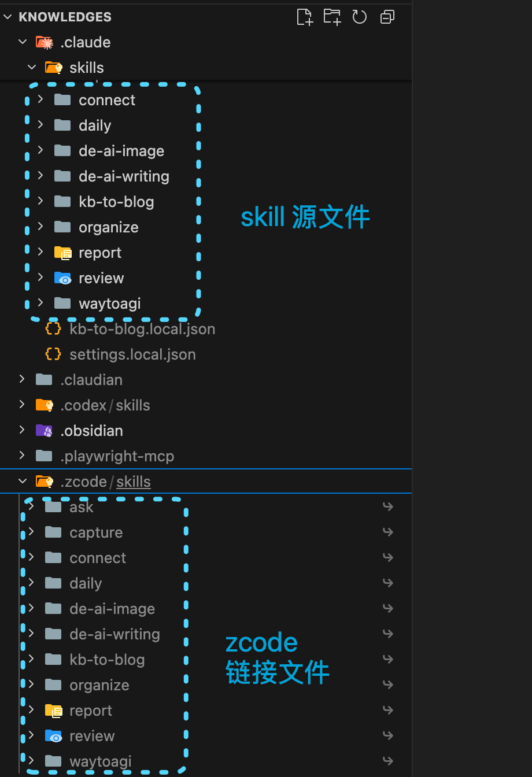Collapse the KNOWLEDGES section chevron
Image resolution: width=532 pixels, height=777 pixels.
click(8, 17)
